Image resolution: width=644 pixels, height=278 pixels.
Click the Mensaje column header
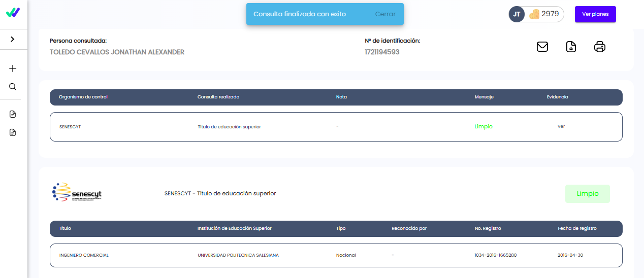point(484,97)
